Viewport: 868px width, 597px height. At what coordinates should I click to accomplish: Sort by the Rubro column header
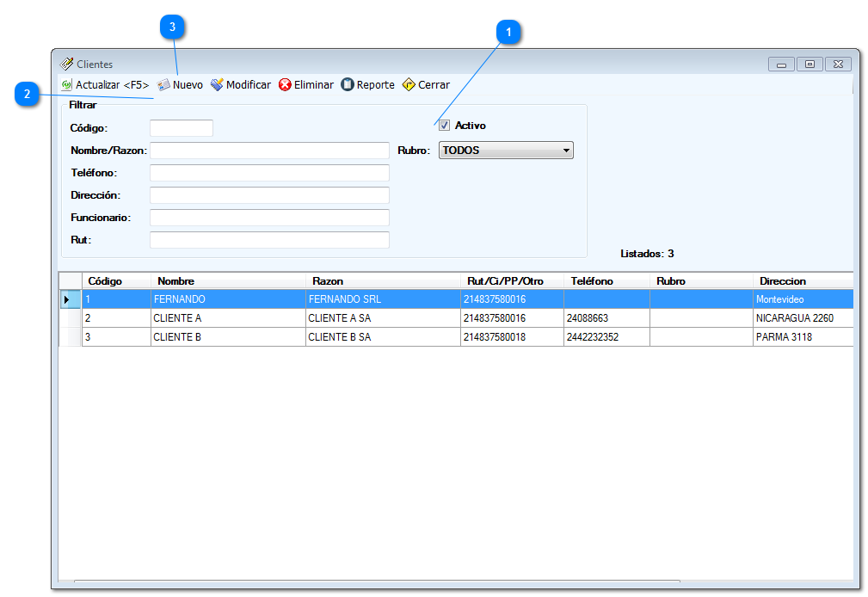701,280
